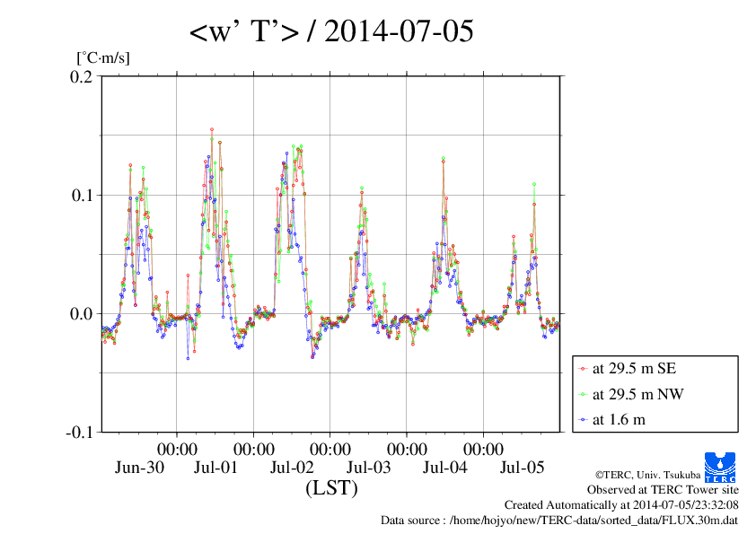Click the green 29.5 m NW legend marker
This screenshot has height=534, width=756.
click(583, 394)
